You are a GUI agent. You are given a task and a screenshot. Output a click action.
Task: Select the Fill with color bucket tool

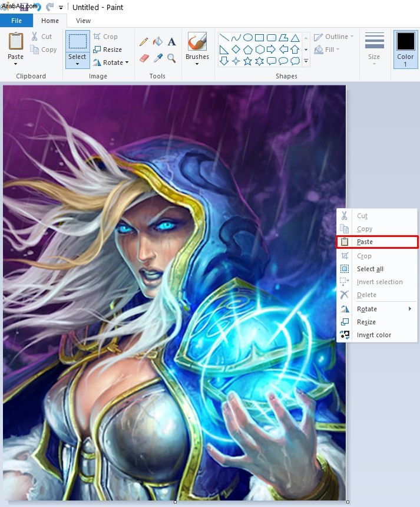pyautogui.click(x=158, y=42)
